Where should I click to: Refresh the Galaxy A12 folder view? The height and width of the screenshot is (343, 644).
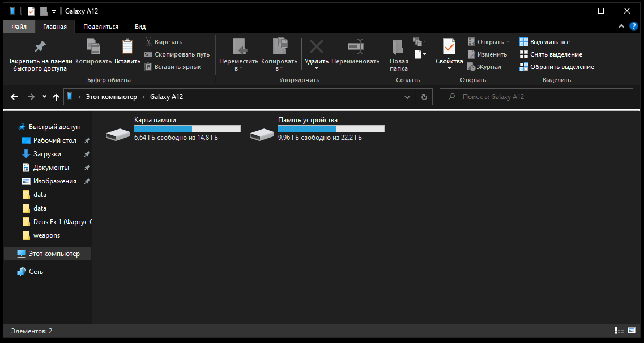[x=424, y=97]
